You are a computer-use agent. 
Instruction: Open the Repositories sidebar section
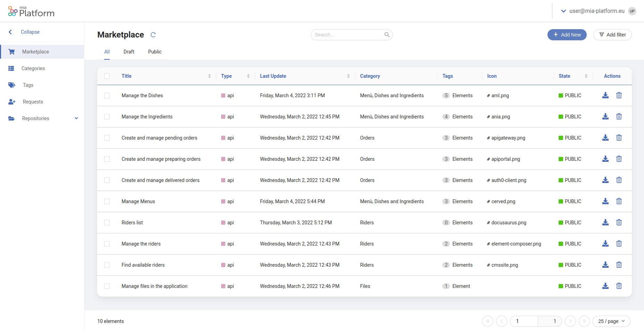click(x=36, y=118)
